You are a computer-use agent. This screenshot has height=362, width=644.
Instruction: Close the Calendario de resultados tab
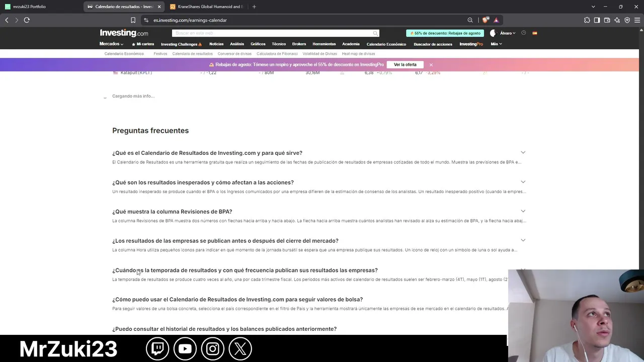[x=159, y=7]
